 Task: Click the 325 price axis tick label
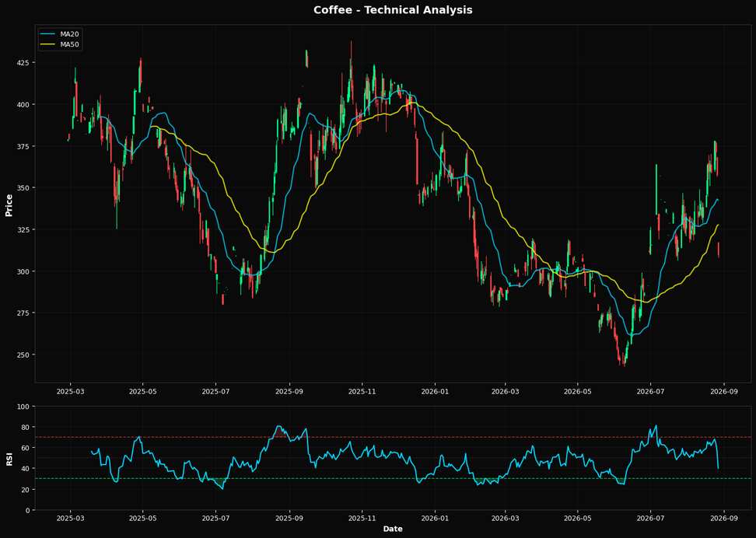(23, 229)
